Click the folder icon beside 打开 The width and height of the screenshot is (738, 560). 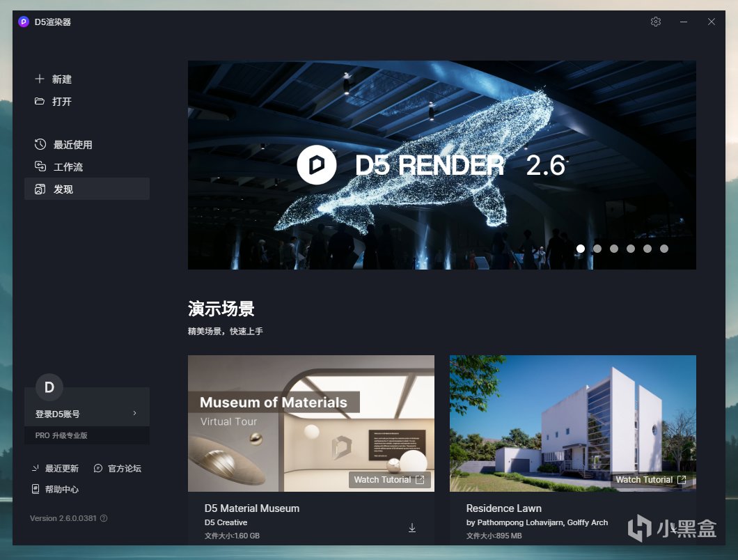point(40,101)
